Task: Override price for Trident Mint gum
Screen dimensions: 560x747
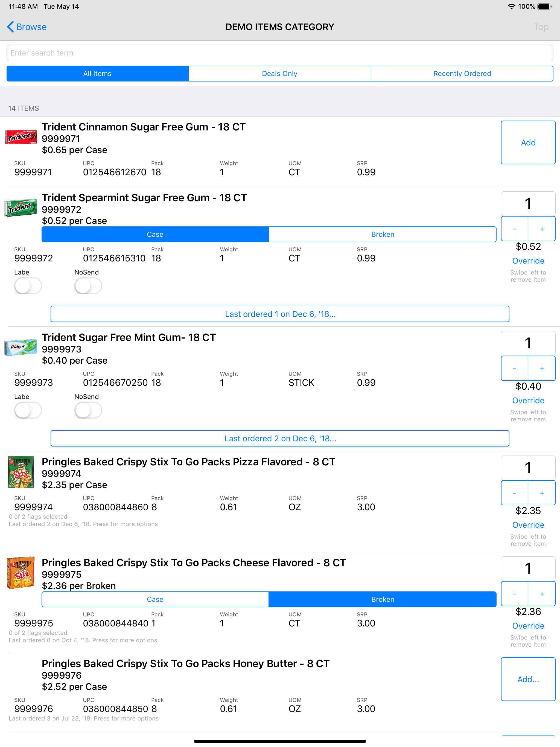Action: coord(528,401)
